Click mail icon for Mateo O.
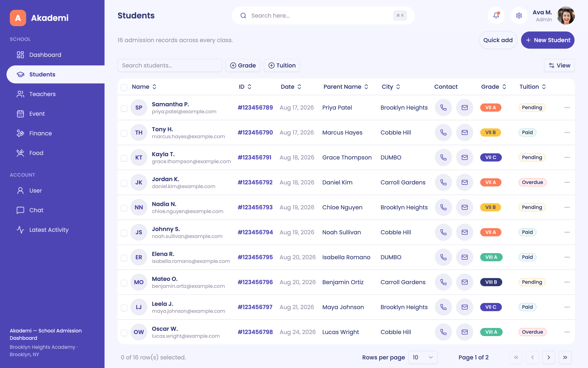This screenshot has width=588, height=368. pos(464,282)
